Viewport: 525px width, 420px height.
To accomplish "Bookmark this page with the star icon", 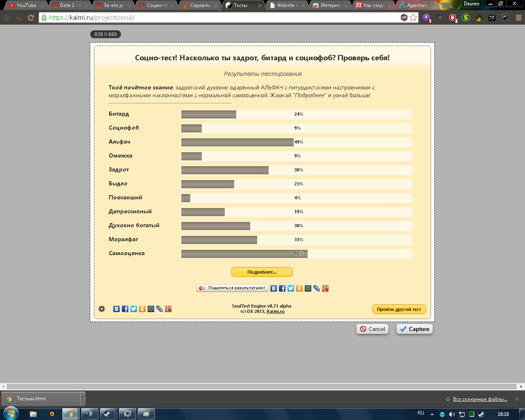I will pyautogui.click(x=413, y=18).
